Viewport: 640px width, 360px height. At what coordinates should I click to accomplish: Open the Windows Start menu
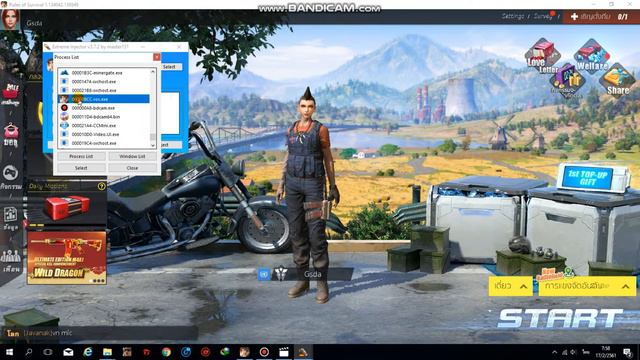point(9,352)
